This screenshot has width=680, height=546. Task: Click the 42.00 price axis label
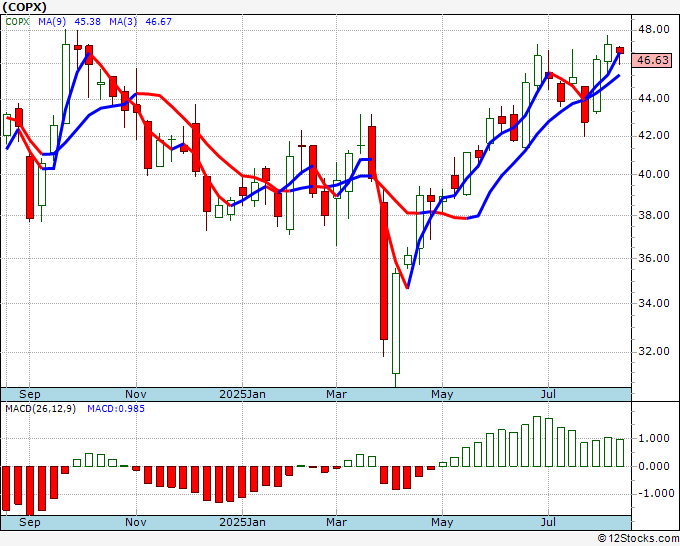[654, 135]
